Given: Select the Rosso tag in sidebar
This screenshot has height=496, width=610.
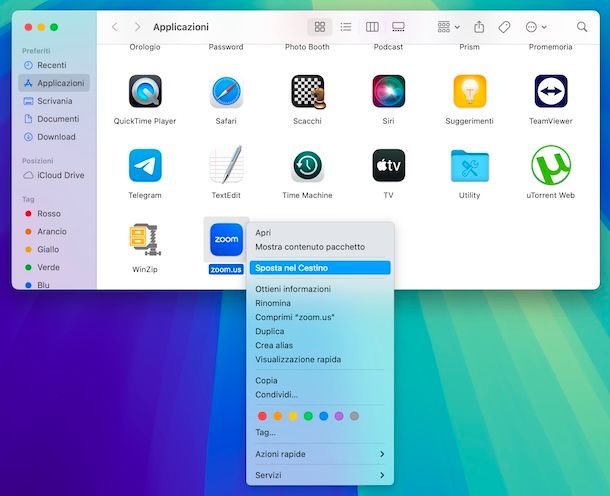Looking at the screenshot, I should 54,214.
